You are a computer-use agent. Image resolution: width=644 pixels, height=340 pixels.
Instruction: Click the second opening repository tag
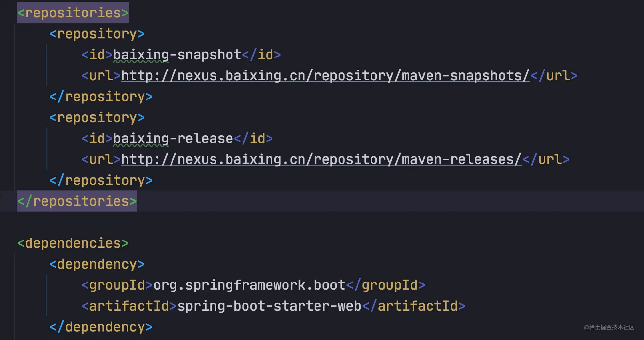[97, 117]
